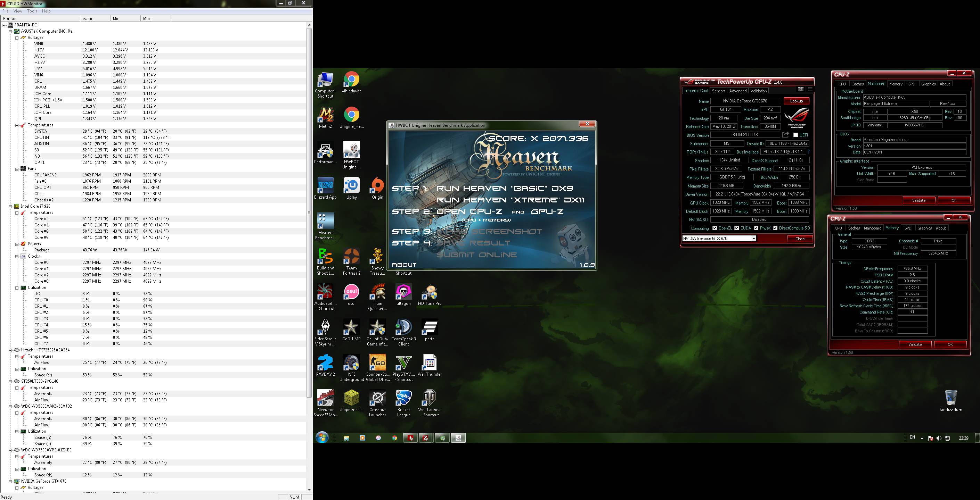Collapse the Fans node in HWMonitor
The image size is (980, 500).
click(x=17, y=169)
